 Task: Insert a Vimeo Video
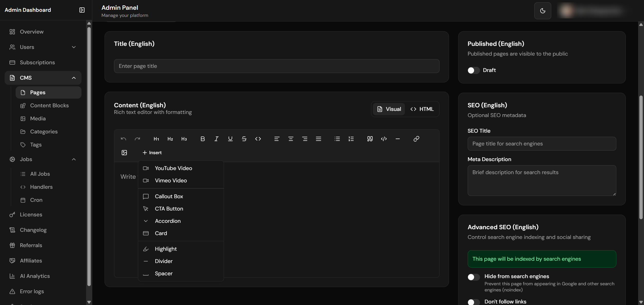click(181, 181)
